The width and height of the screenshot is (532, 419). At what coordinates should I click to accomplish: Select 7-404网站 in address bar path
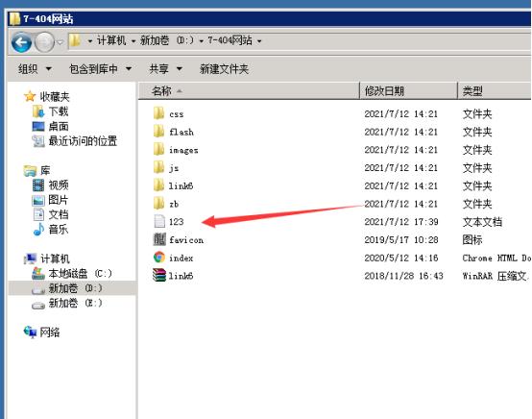(x=230, y=40)
